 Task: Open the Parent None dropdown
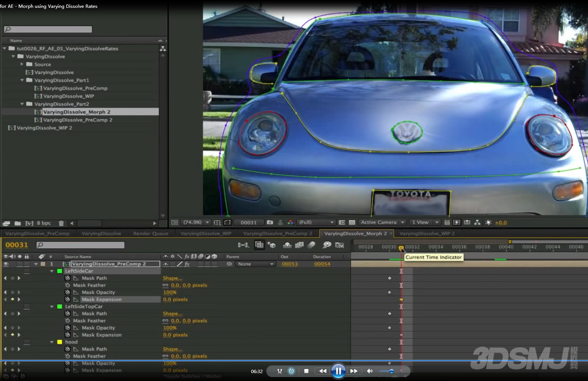tap(255, 264)
